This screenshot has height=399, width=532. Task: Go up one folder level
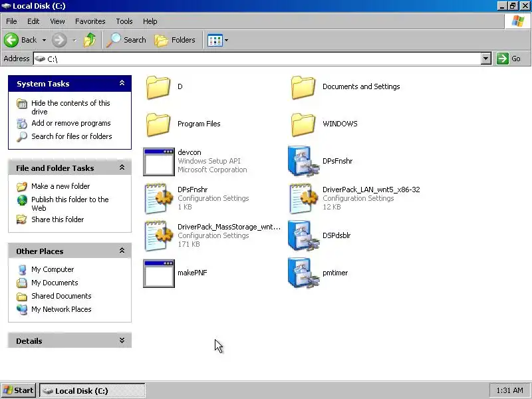[x=90, y=40]
